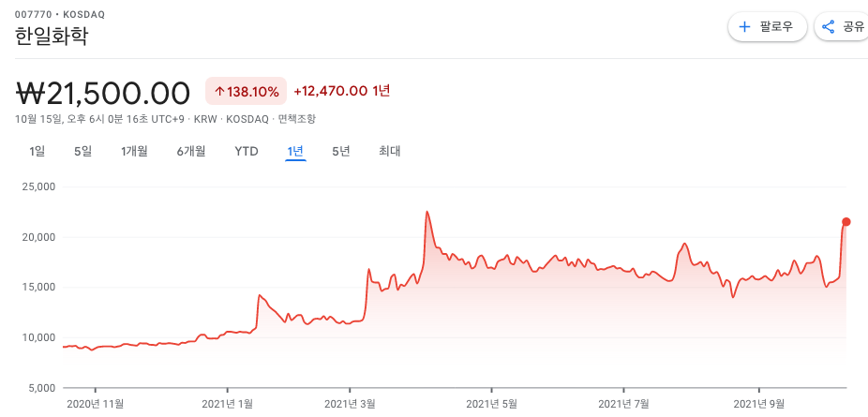Image resolution: width=868 pixels, height=417 pixels.
Task: Click the 면책조항 disclaimer link
Action: [x=297, y=119]
